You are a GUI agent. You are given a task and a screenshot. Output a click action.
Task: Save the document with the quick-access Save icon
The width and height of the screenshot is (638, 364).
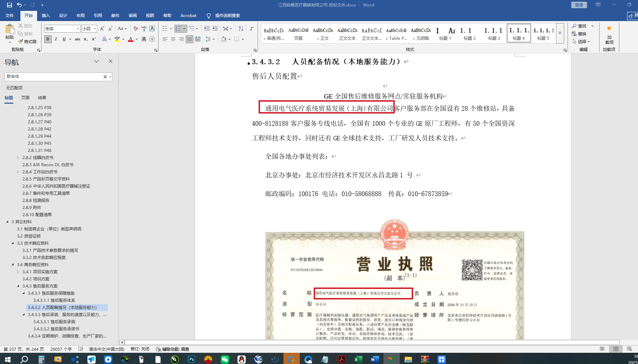point(10,5)
